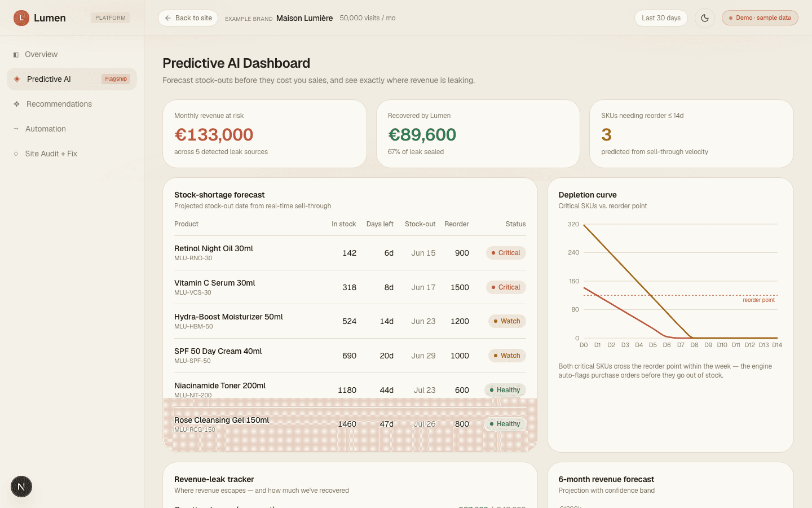Click Critical status for Vitamin C Serum
The height and width of the screenshot is (508, 812).
[x=506, y=287]
